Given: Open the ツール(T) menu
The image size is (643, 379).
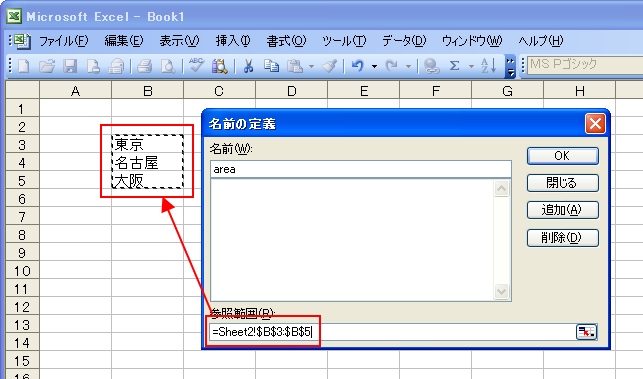Looking at the screenshot, I should (x=344, y=41).
